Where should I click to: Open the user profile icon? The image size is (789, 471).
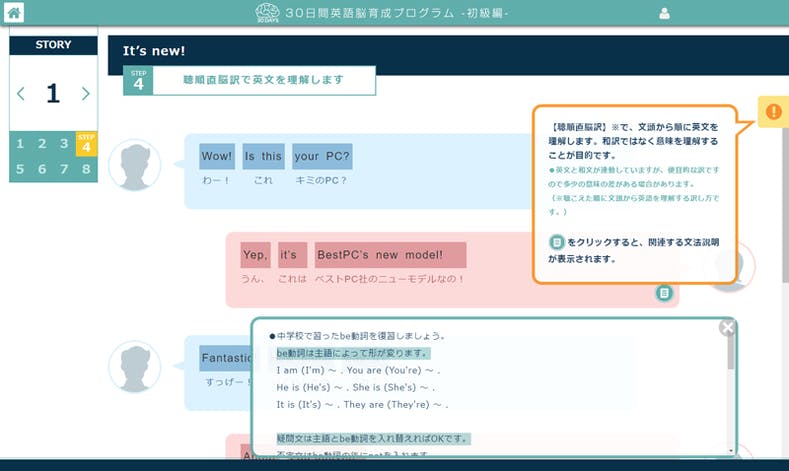665,13
